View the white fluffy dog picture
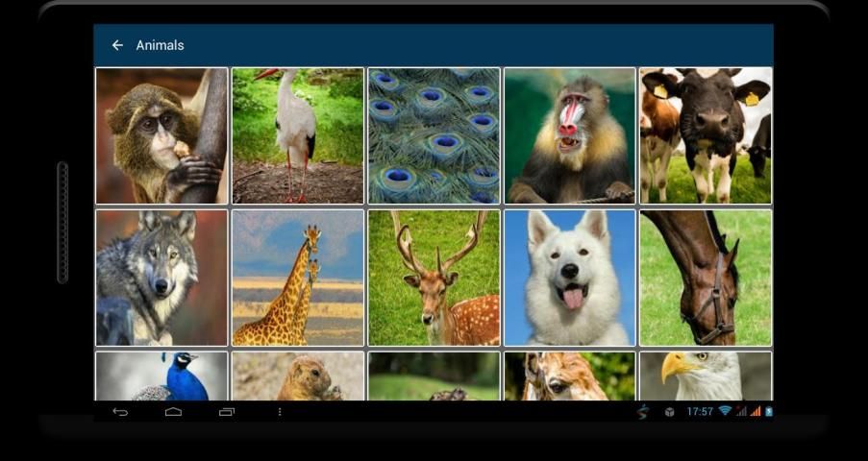This screenshot has width=868, height=461. pos(570,278)
